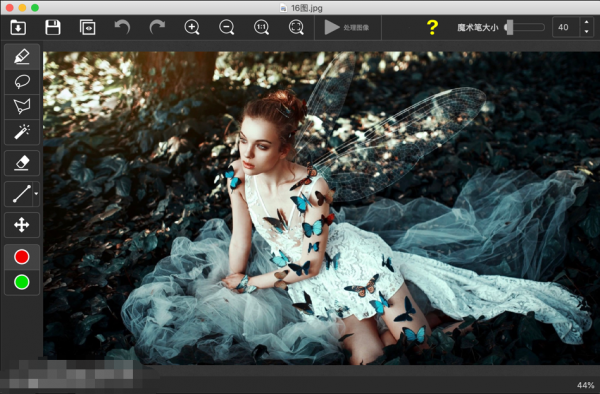
Task: Select the lasso selection tool
Action: tap(22, 82)
